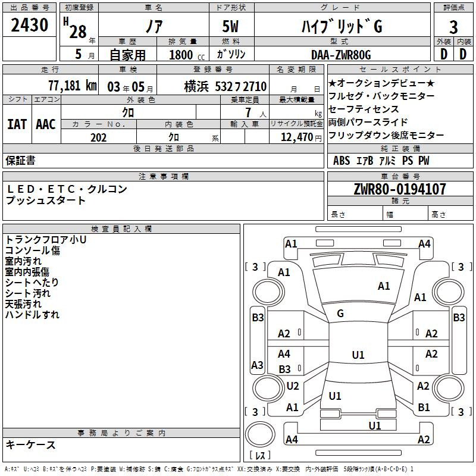Screen dimensions: 476x476
Task: Select registration plate 横浜 532 7 2710
Action: [226, 87]
